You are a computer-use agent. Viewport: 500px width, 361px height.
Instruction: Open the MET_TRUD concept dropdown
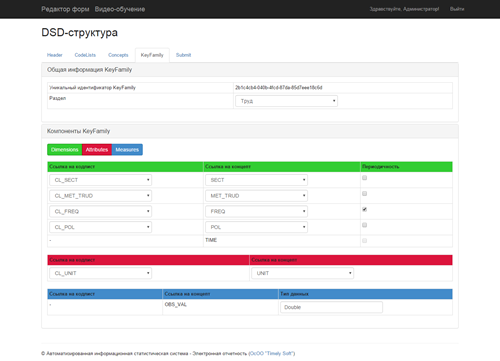[x=256, y=196]
